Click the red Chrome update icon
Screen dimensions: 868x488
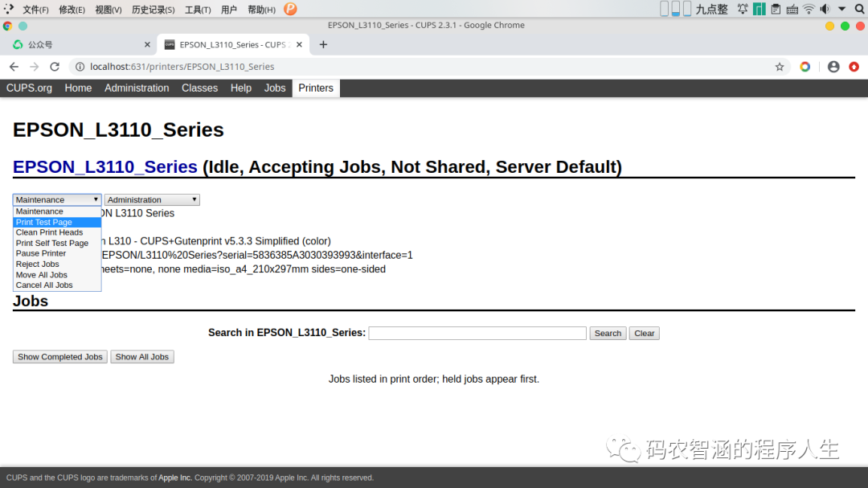(854, 67)
